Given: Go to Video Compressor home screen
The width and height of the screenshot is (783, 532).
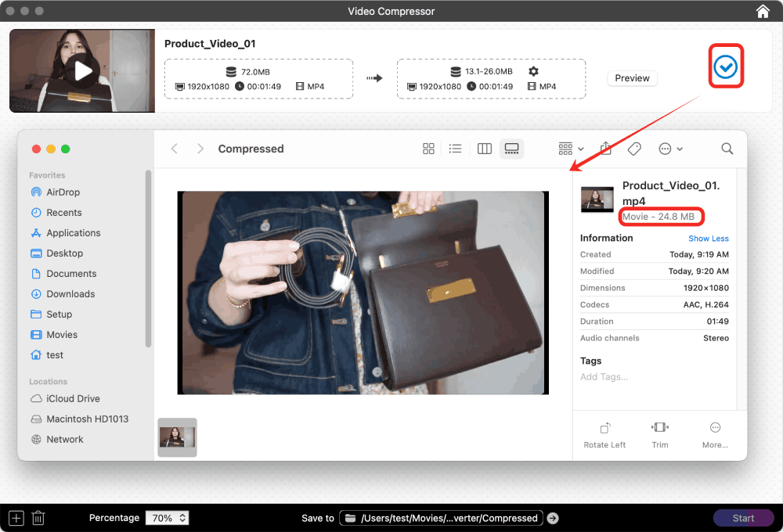Looking at the screenshot, I should [763, 11].
